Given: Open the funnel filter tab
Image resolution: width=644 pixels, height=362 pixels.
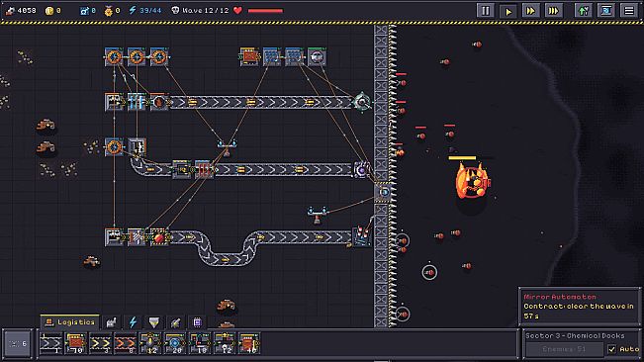Looking at the screenshot, I should pos(154,322).
